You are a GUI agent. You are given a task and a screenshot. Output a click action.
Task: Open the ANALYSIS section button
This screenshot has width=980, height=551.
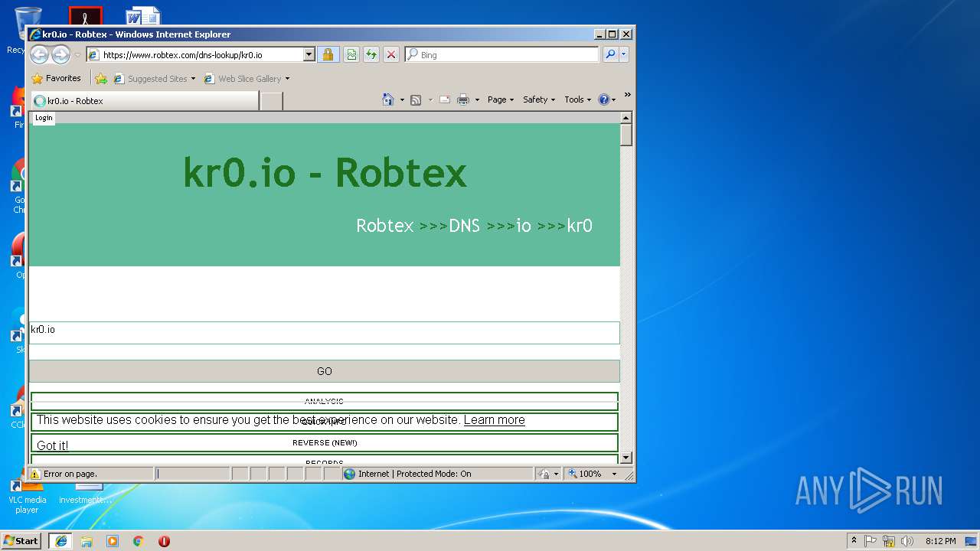click(x=325, y=401)
